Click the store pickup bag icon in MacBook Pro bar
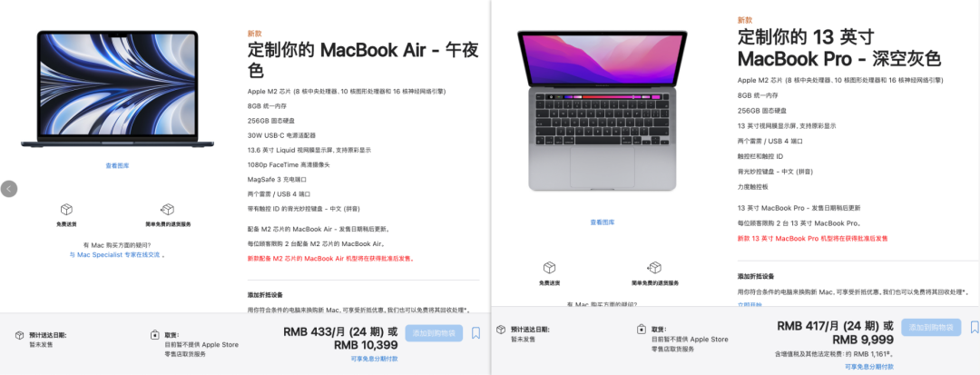Screen dimensions: 980x375 click(642, 330)
